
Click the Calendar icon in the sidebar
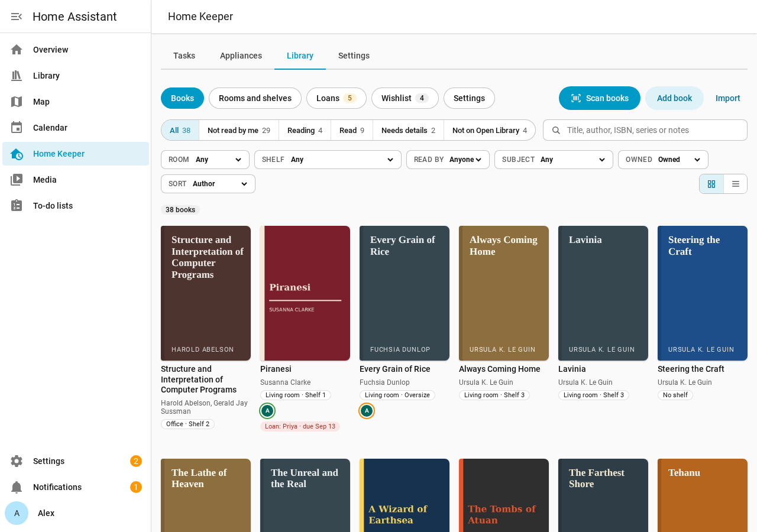point(17,128)
